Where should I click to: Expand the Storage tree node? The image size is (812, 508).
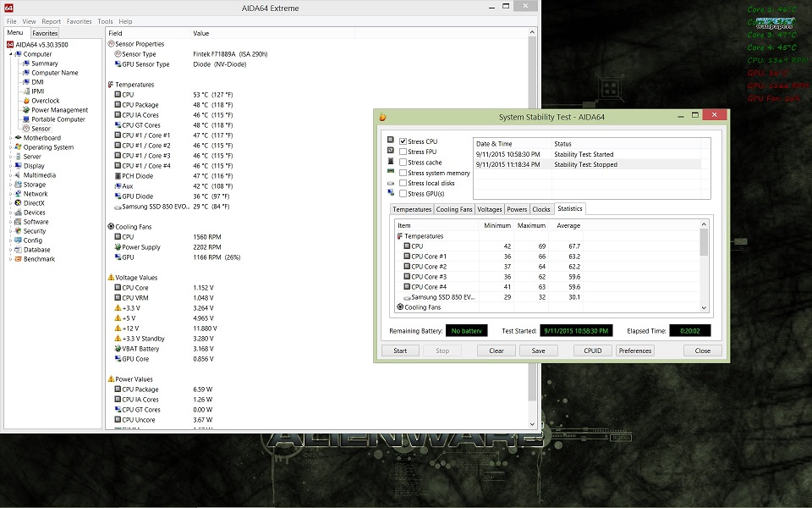pos(10,185)
